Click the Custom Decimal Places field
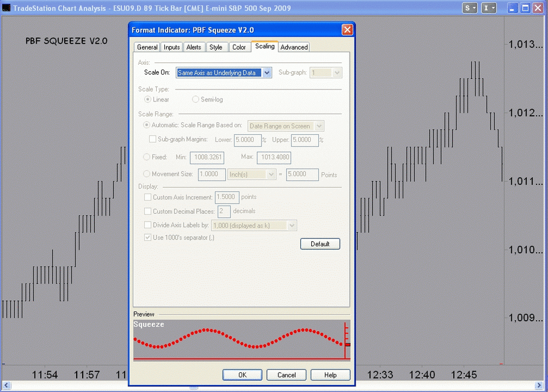This screenshot has height=392, width=548. click(x=224, y=211)
